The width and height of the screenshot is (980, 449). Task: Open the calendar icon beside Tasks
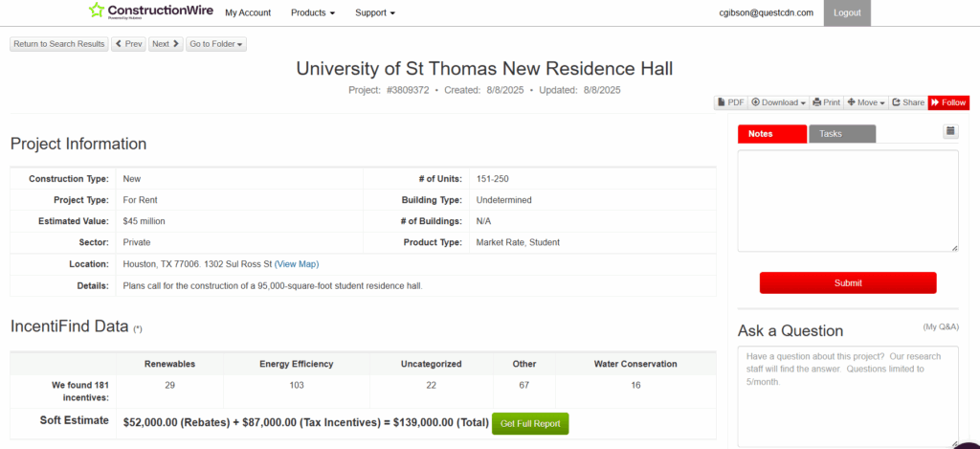[950, 131]
